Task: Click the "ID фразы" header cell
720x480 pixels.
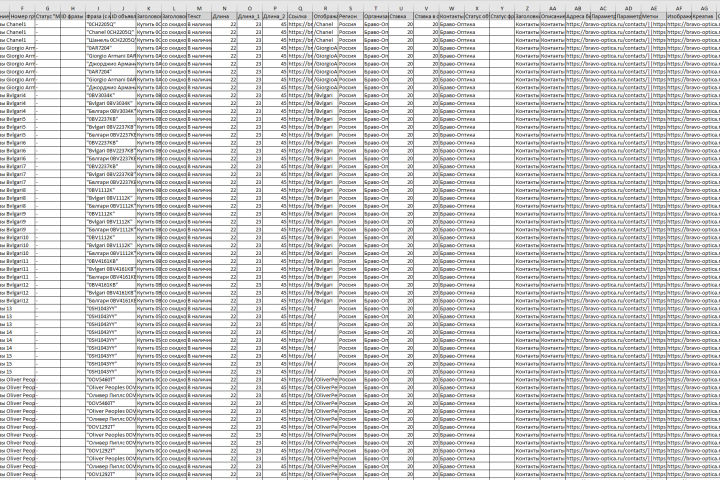Action: point(73,16)
